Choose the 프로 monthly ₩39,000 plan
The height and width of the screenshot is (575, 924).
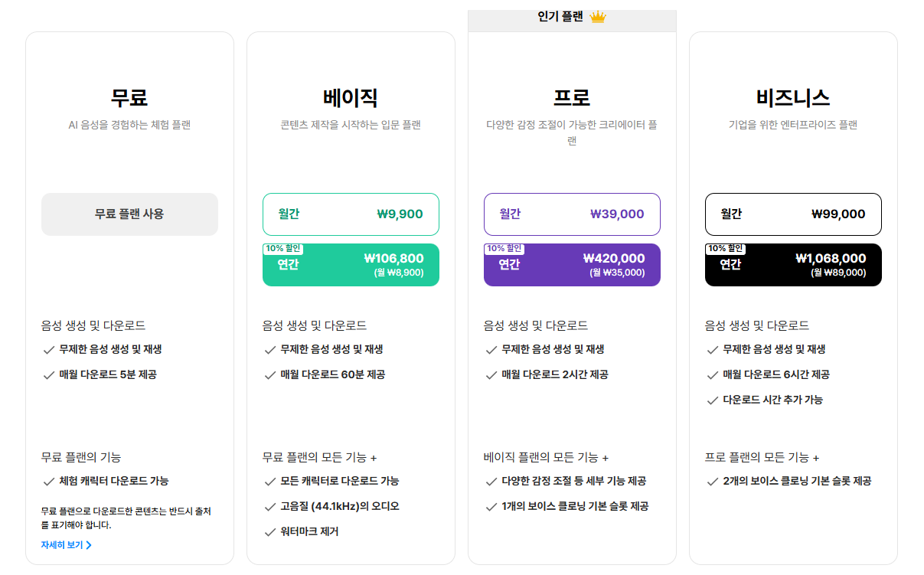572,214
